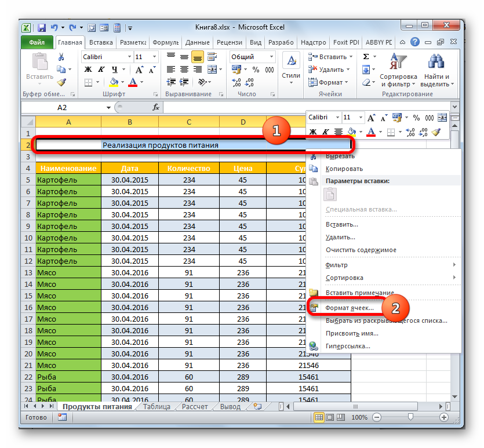Open the font size 11 dropdown in ribbon
The height and width of the screenshot is (448, 484).
(x=154, y=57)
